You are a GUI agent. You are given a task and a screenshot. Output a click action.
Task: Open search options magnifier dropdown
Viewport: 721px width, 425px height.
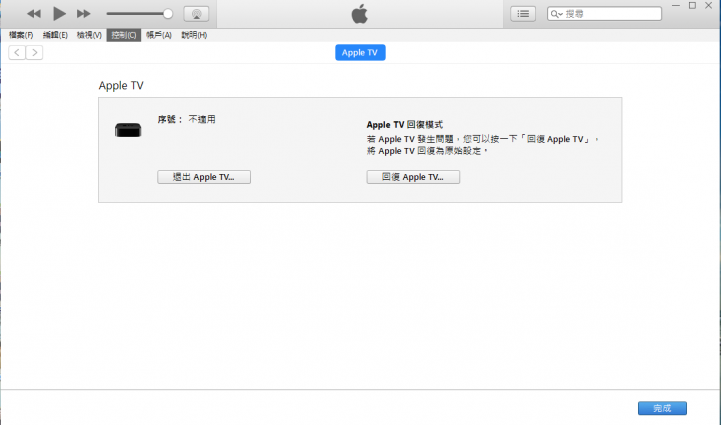(556, 14)
